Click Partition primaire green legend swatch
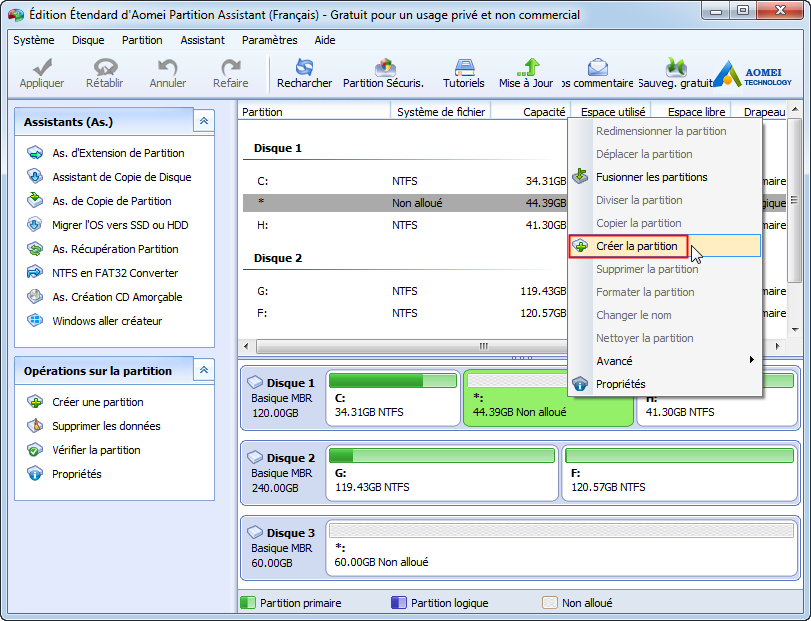This screenshot has width=811, height=621. point(248,603)
